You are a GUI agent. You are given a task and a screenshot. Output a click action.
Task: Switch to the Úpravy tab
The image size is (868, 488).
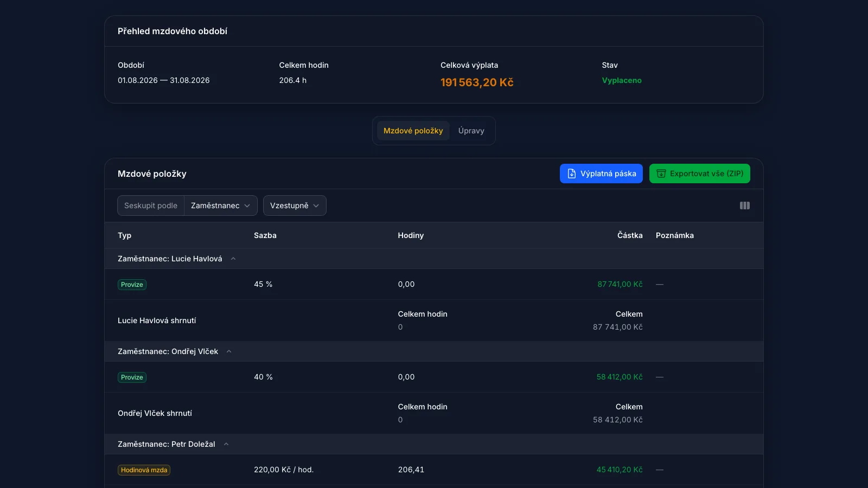coord(471,131)
